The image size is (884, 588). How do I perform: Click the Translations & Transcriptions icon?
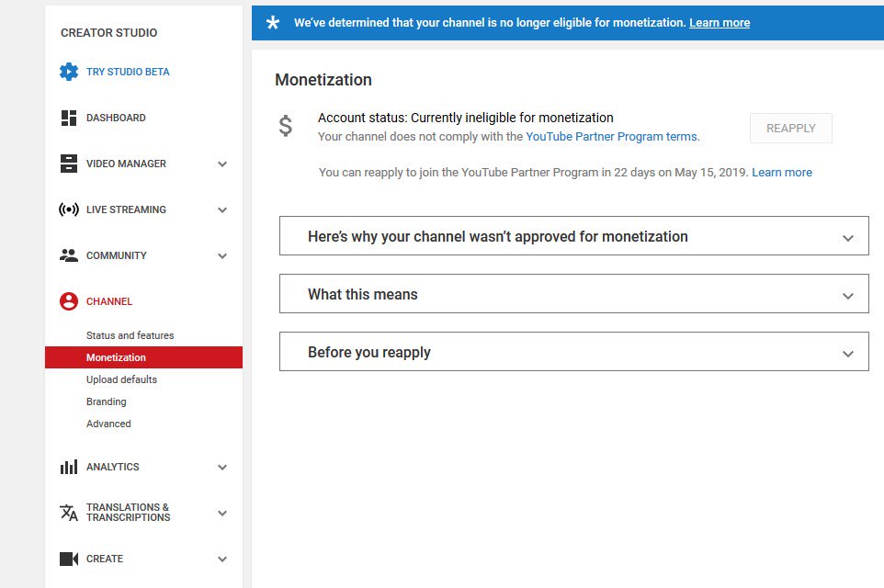point(69,513)
